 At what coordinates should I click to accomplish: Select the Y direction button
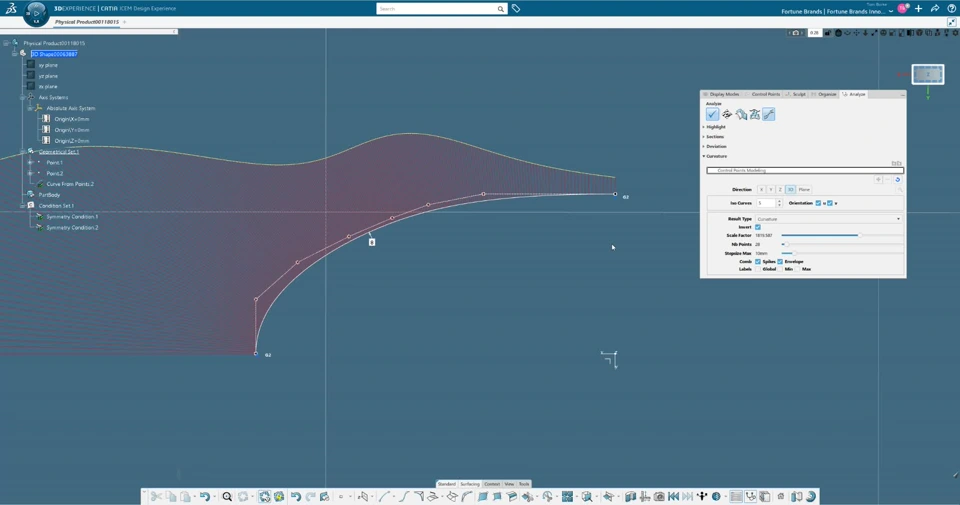coord(771,190)
